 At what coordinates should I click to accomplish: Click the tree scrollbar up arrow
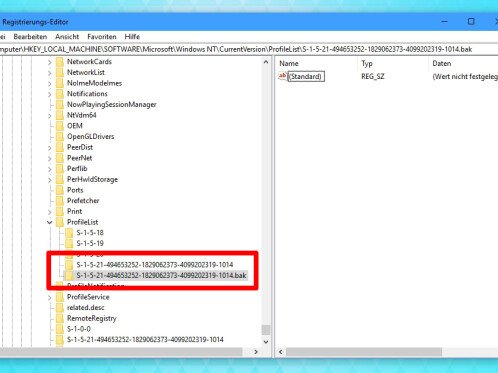(x=266, y=62)
